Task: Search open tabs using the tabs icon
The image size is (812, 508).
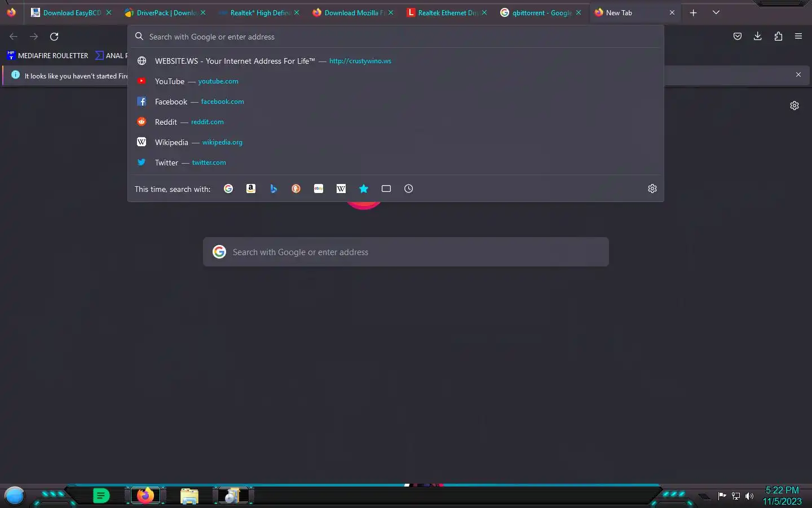Action: point(386,189)
